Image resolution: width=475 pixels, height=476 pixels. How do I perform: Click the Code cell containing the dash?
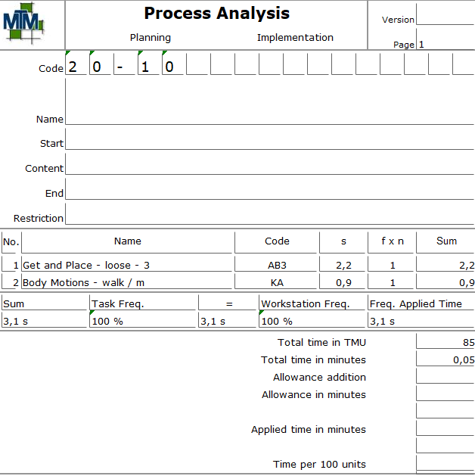pos(125,67)
